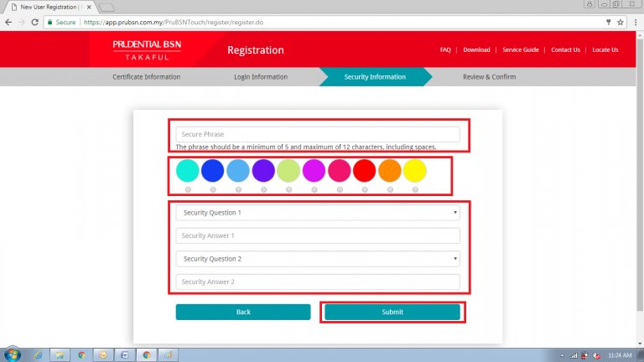
Task: Select the radio button under cyan circle
Action: pyautogui.click(x=188, y=189)
